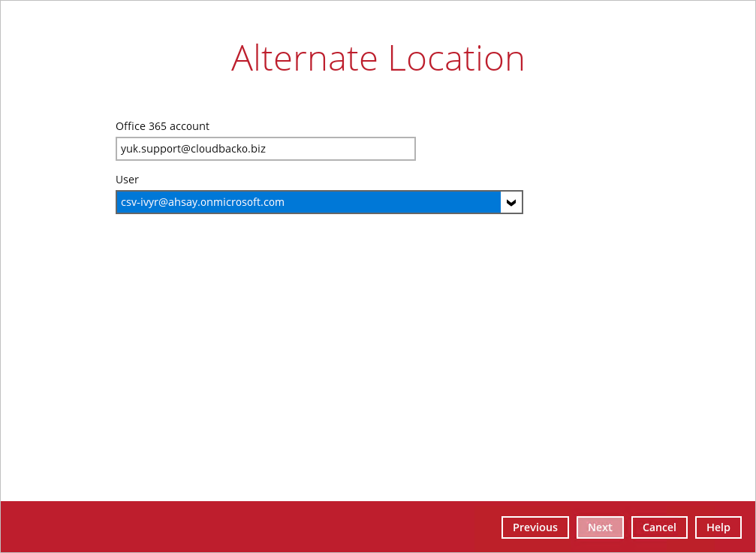Click the User label
756x553 pixels.
[x=128, y=180]
